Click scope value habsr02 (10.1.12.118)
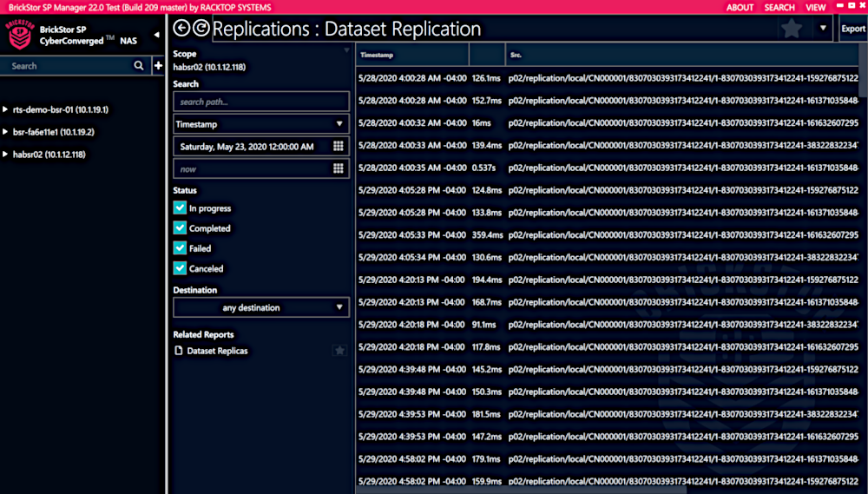Viewport: 868px width, 494px height. 209,67
